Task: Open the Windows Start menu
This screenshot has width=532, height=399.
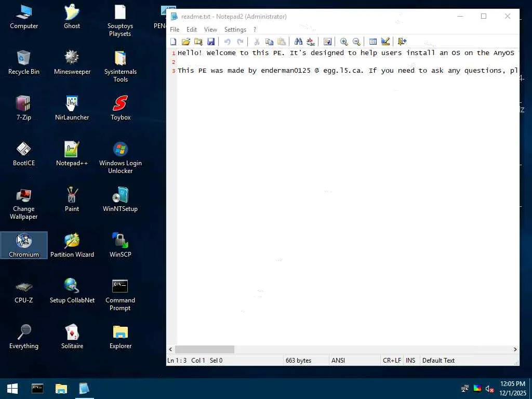Action: [x=12, y=389]
